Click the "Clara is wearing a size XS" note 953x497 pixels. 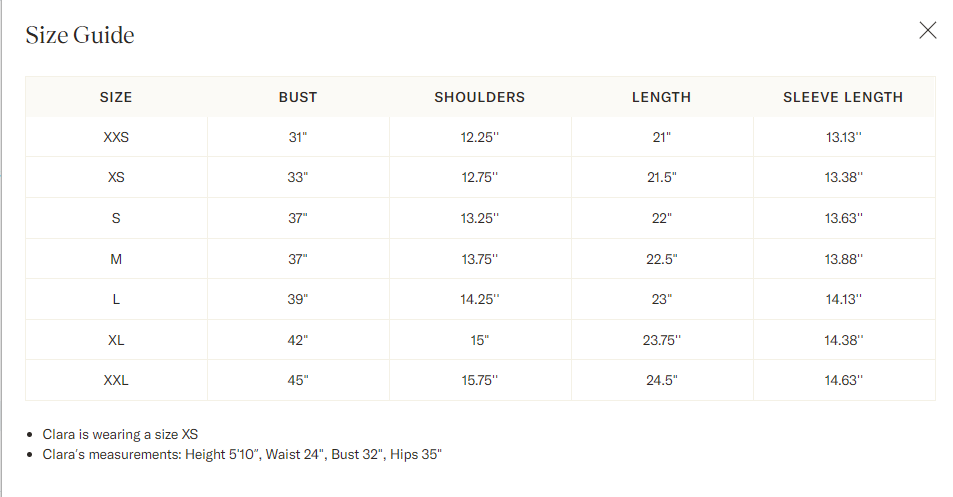click(x=120, y=434)
